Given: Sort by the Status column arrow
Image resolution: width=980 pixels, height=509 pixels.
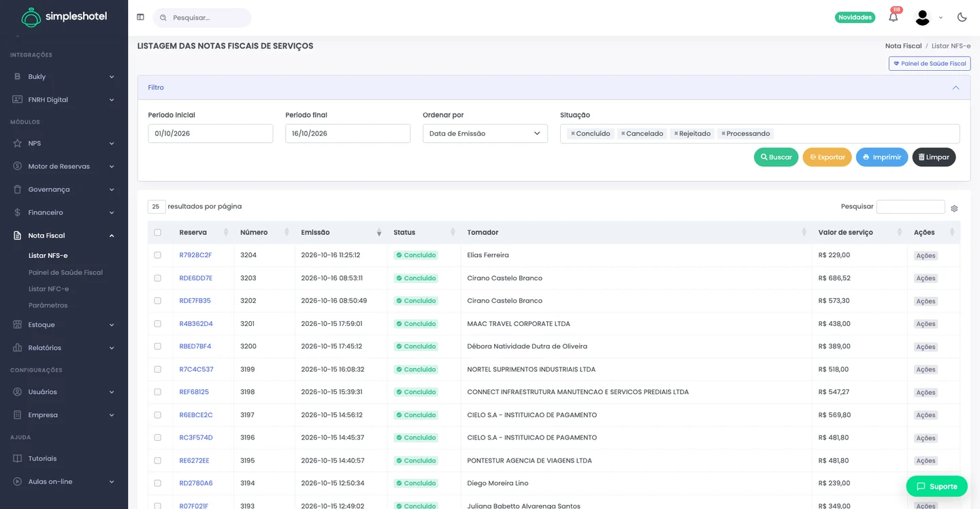Looking at the screenshot, I should pyautogui.click(x=453, y=233).
